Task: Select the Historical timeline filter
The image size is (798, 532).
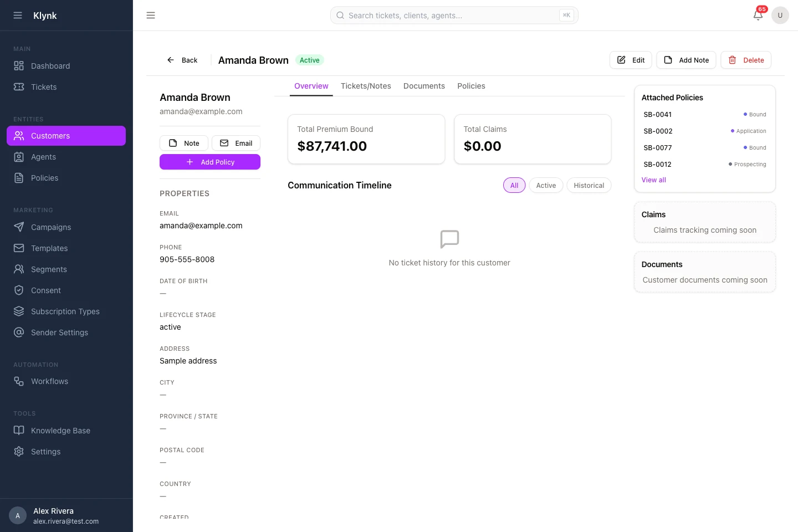Action: (x=589, y=186)
